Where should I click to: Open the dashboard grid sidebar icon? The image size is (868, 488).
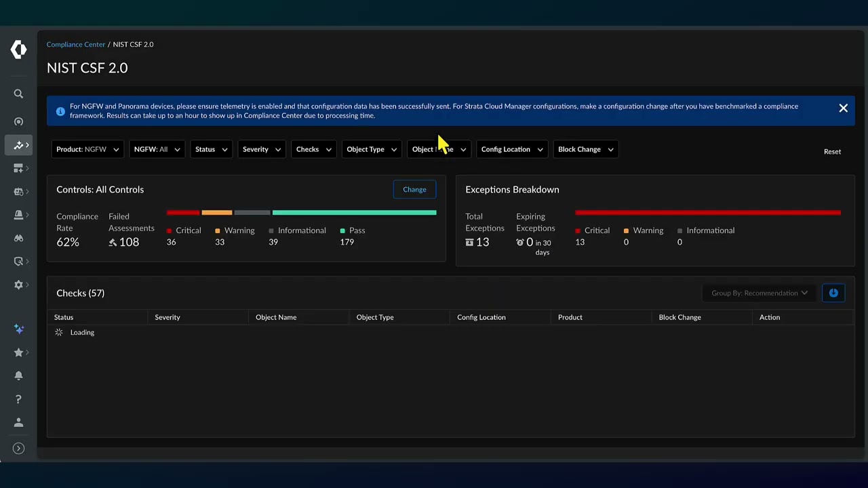coord(18,169)
